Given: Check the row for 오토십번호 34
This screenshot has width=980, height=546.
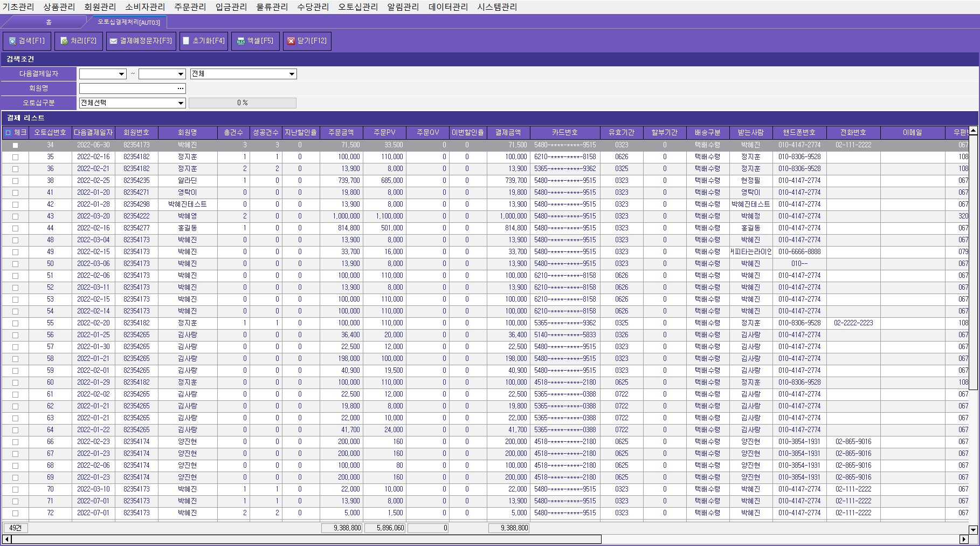Looking at the screenshot, I should pos(15,146).
